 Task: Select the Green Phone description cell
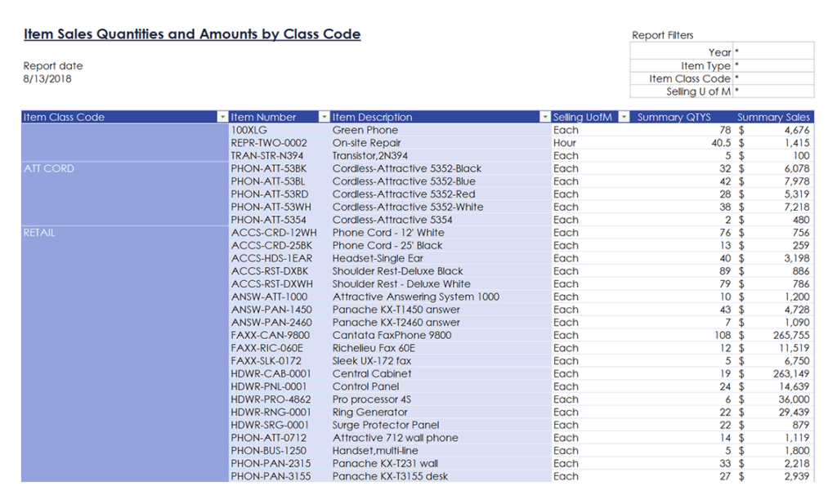click(366, 130)
